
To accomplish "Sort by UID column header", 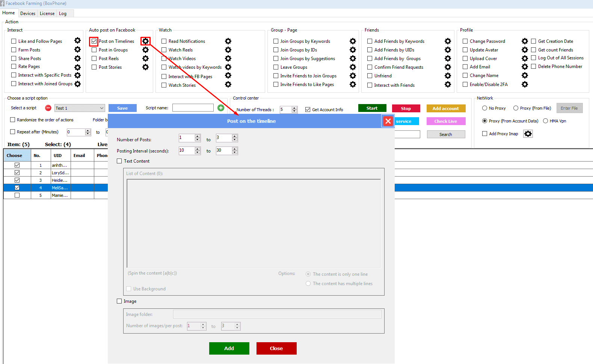I will pyautogui.click(x=60, y=155).
